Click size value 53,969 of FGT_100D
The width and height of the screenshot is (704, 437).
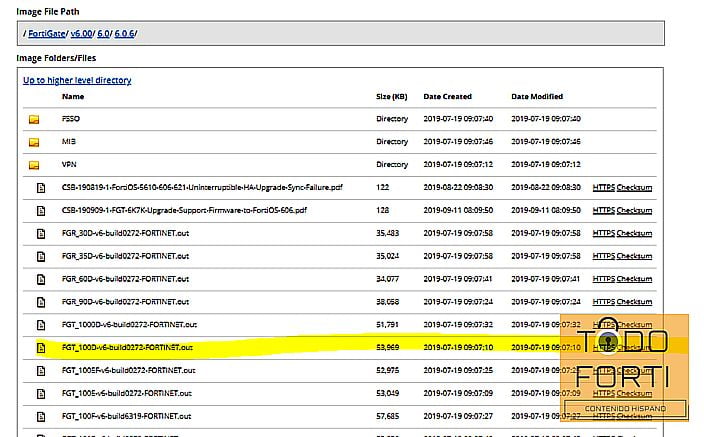point(387,347)
